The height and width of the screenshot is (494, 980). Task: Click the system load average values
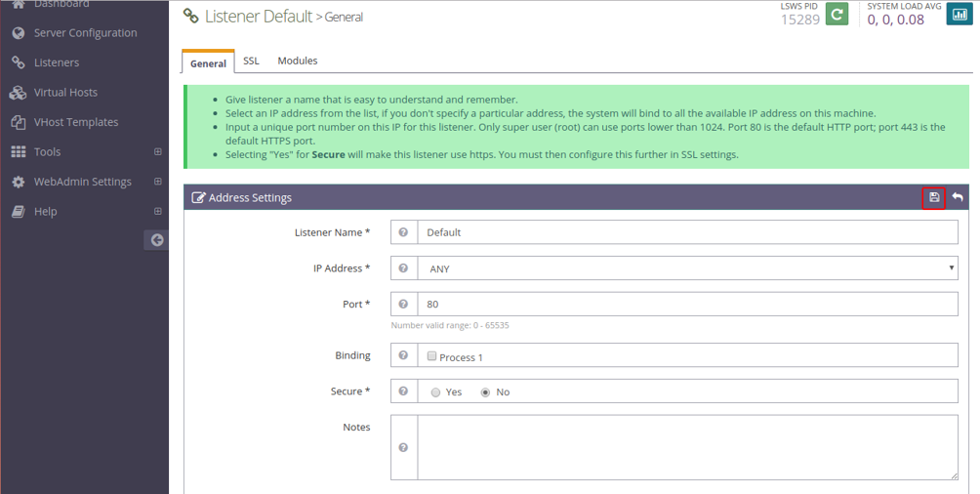[895, 19]
